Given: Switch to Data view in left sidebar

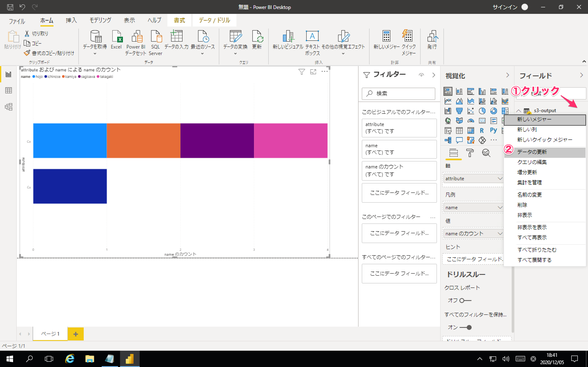Looking at the screenshot, I should [x=9, y=90].
